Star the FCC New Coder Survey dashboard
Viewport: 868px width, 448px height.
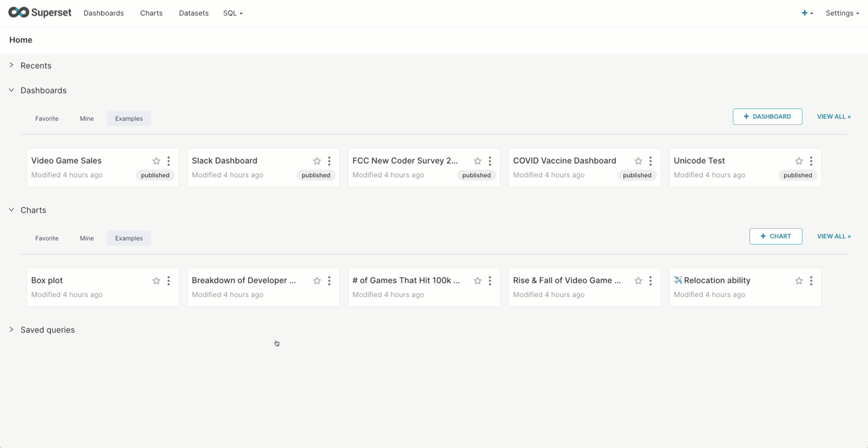coord(477,162)
